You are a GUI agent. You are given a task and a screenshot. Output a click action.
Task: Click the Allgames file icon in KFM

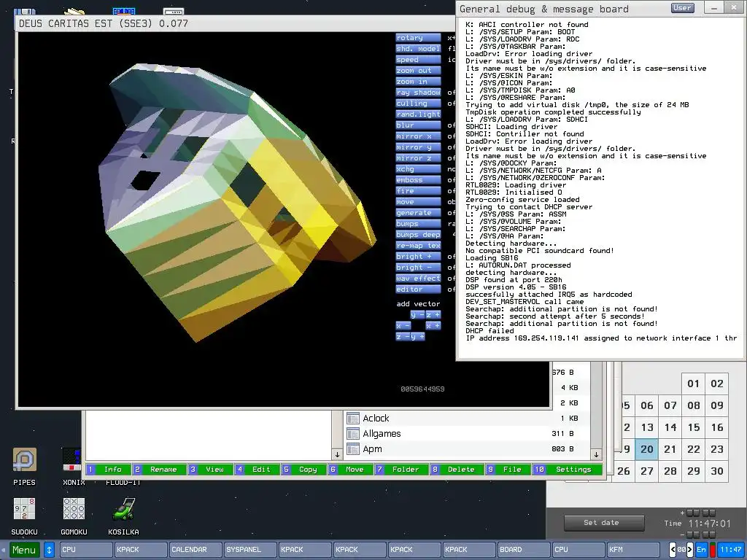coord(352,434)
